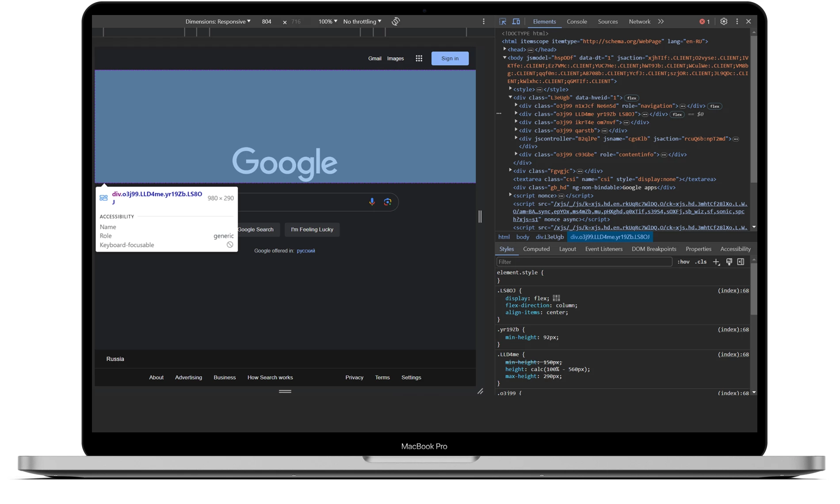
Task: Toggle the device toolbar icon
Action: [516, 21]
